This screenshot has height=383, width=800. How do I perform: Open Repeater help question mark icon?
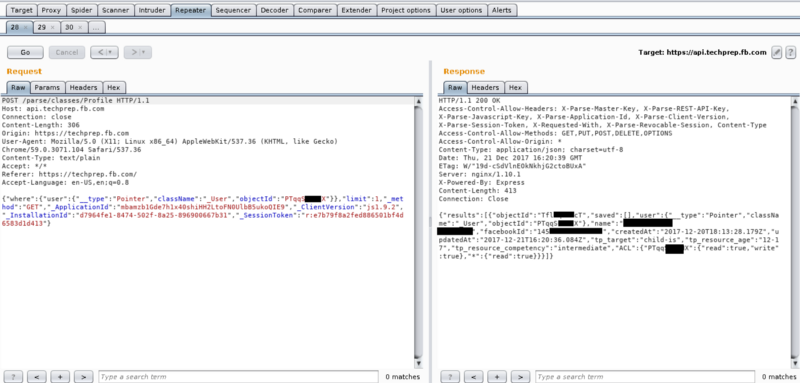[x=790, y=53]
